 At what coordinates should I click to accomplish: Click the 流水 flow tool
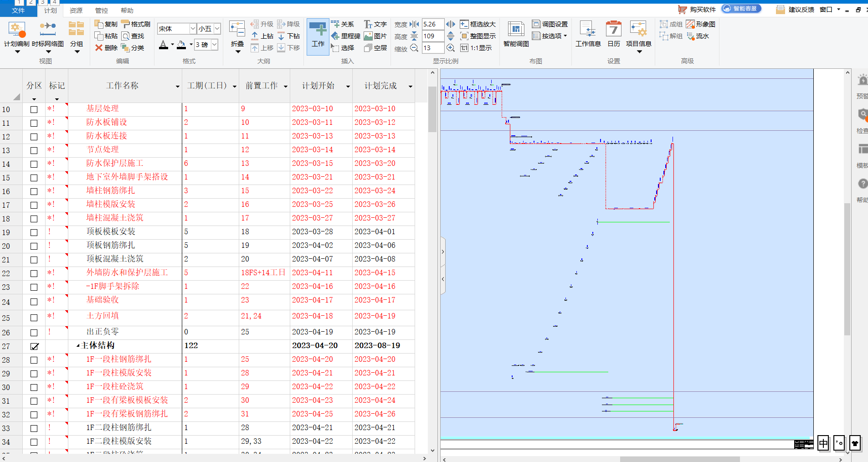click(698, 36)
